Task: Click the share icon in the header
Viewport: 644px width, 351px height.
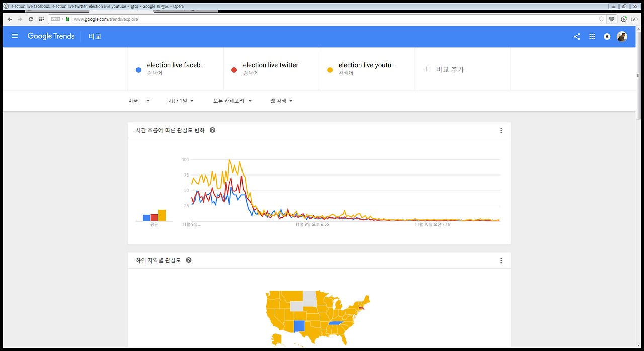Action: [x=577, y=36]
